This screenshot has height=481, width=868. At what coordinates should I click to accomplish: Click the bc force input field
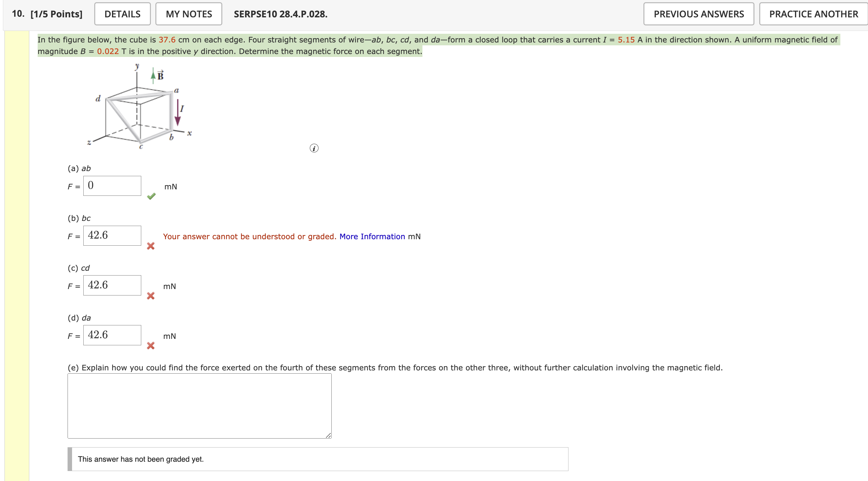[112, 235]
